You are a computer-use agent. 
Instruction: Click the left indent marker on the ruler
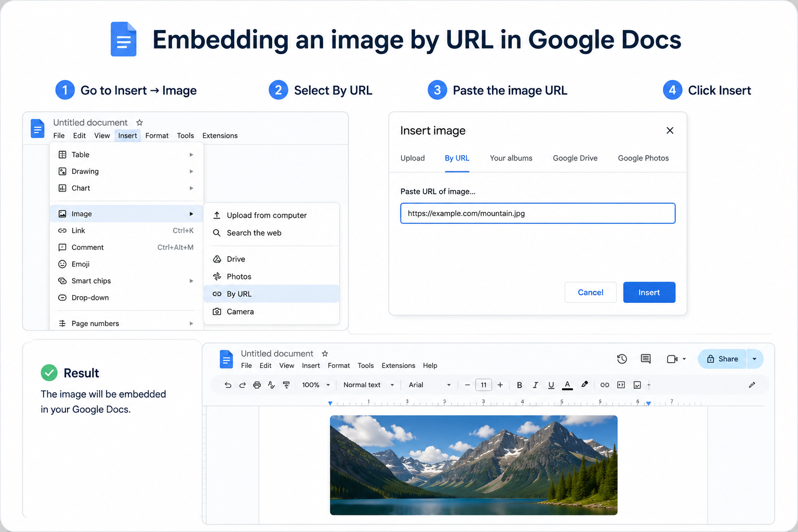point(330,403)
